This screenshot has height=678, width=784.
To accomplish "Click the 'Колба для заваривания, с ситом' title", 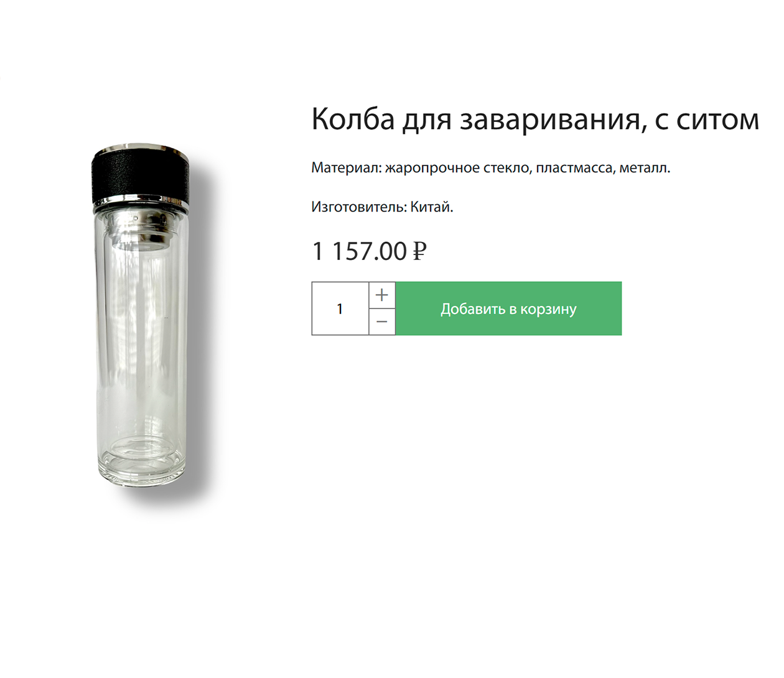I will point(535,119).
